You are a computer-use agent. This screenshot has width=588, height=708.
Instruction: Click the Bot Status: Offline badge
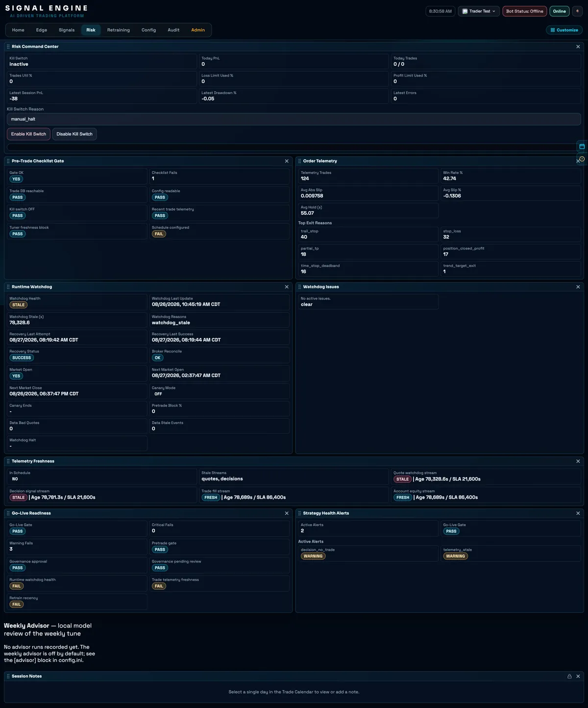524,11
